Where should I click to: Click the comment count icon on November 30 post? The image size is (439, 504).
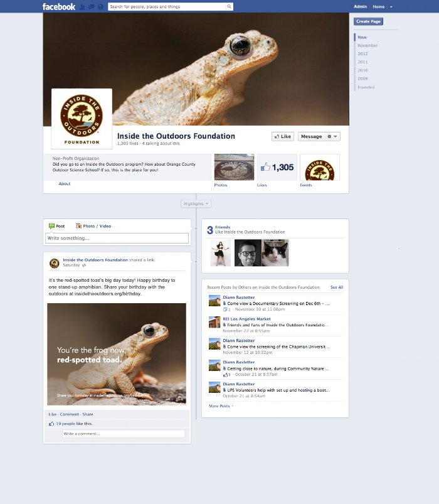click(x=227, y=309)
